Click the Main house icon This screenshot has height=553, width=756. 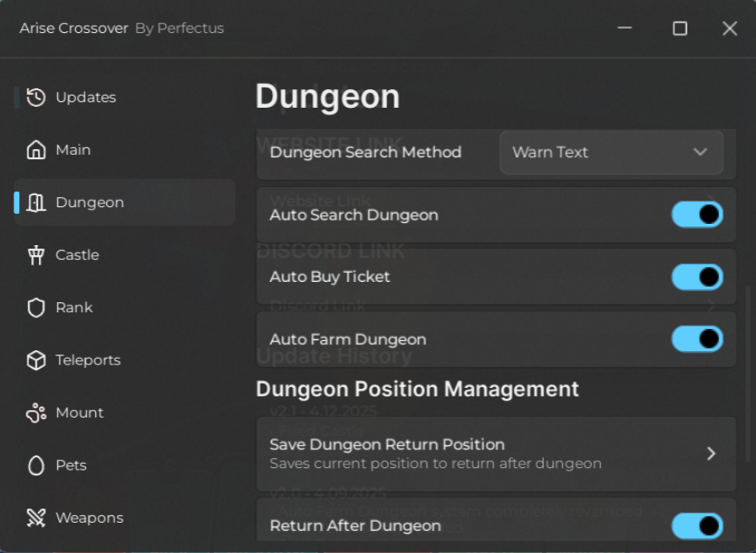[x=35, y=150]
